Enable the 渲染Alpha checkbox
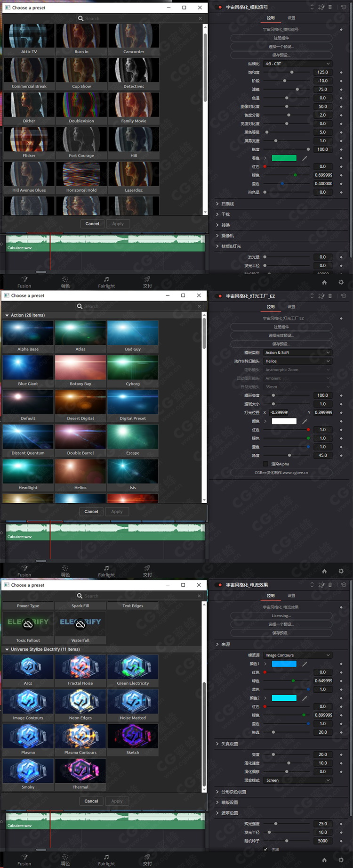This screenshot has height=868, width=353. (265, 464)
